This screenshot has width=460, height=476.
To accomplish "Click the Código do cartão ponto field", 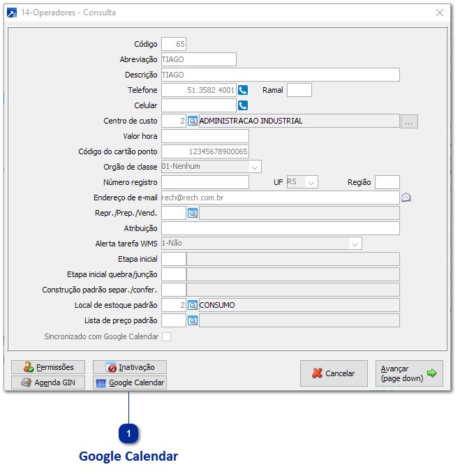I will pos(205,151).
